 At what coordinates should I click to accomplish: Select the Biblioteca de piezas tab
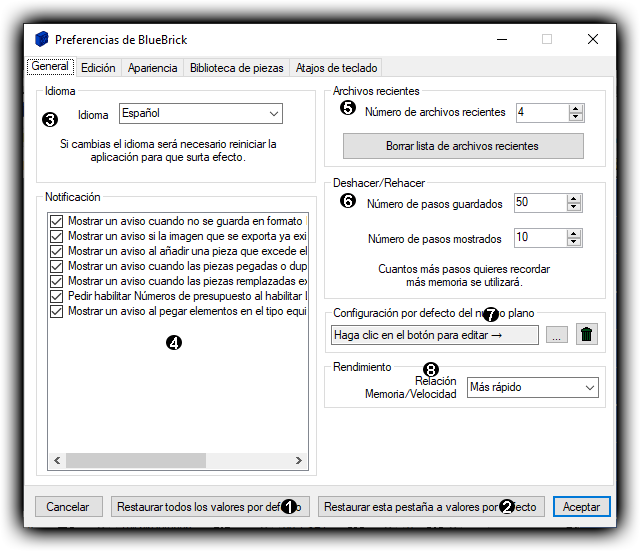click(237, 68)
